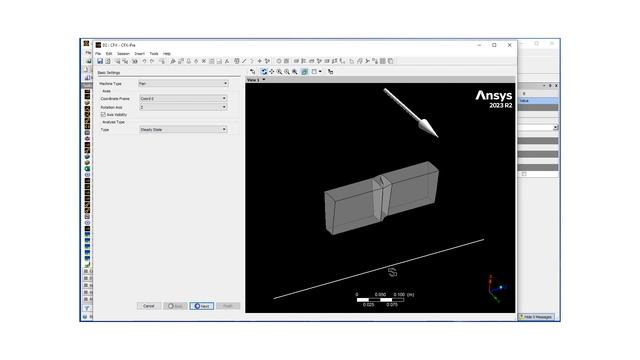Click the plus icon in the main toolbar
This screenshot has width=640, height=360.
260,61
